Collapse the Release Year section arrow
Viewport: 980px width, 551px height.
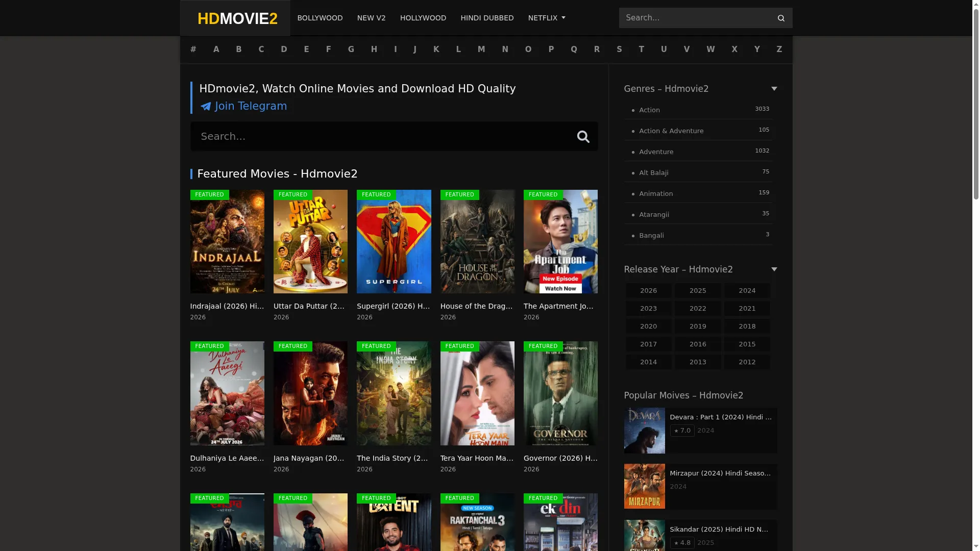coord(774,269)
